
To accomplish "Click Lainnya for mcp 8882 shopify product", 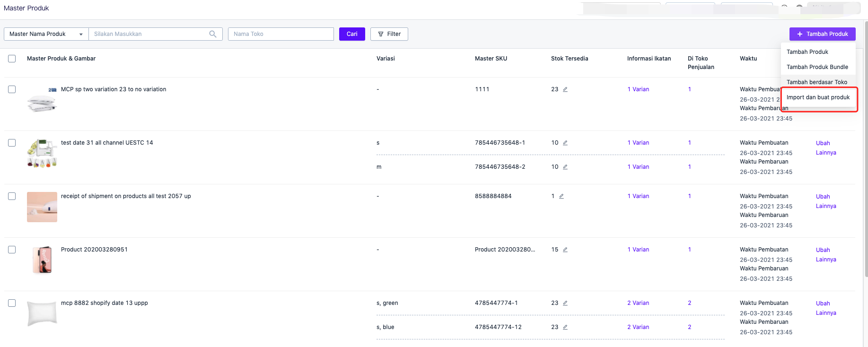I will pos(826,313).
